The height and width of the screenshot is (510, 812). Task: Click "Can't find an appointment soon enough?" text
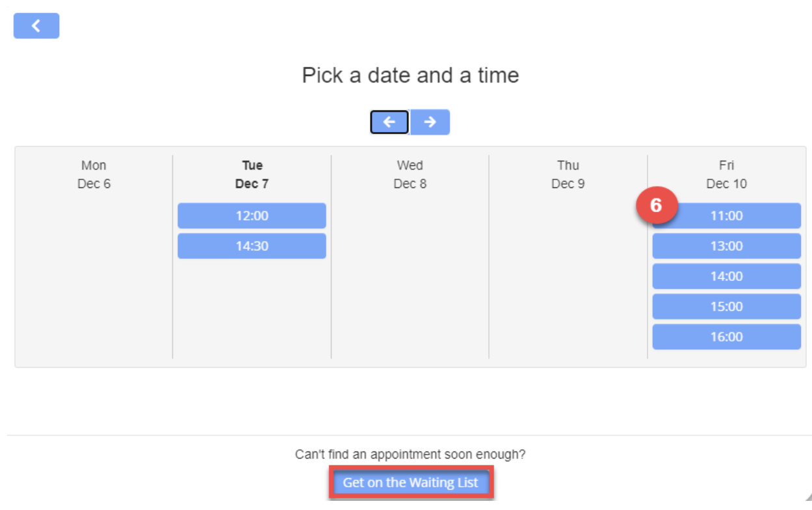pos(410,454)
